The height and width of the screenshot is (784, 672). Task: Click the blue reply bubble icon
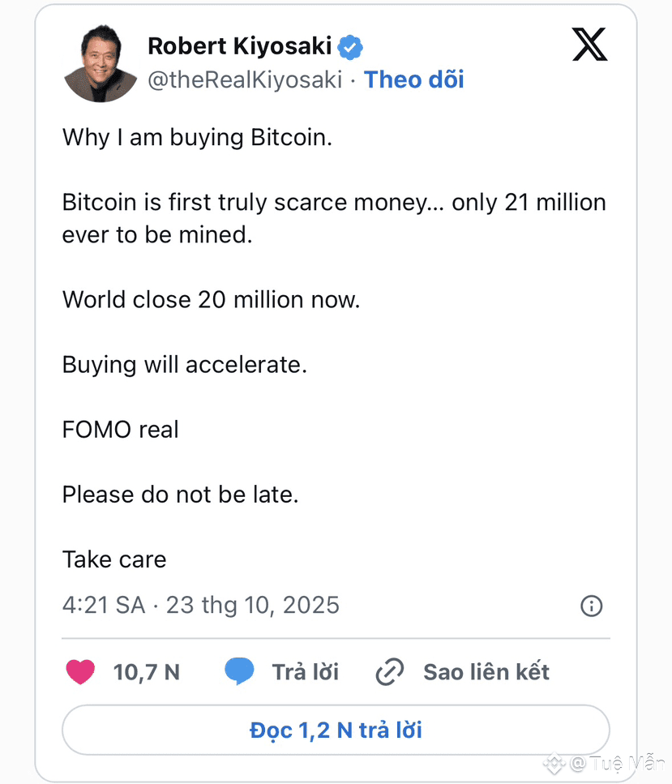(x=240, y=672)
